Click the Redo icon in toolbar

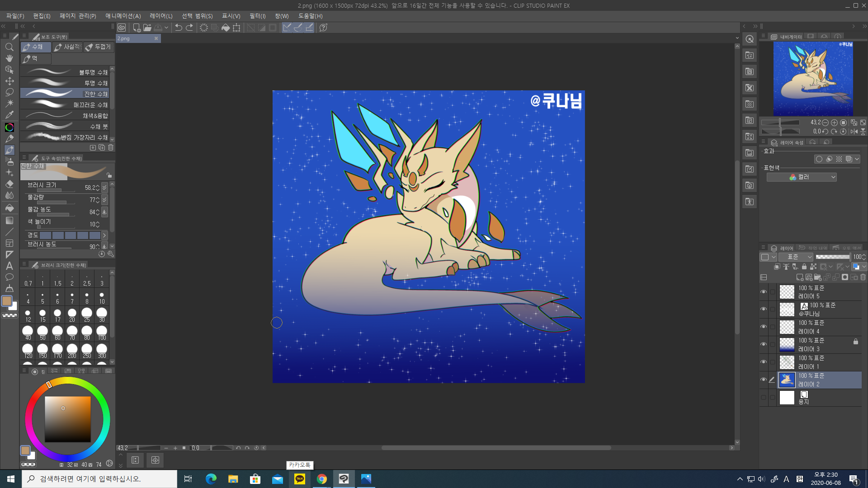pos(189,28)
